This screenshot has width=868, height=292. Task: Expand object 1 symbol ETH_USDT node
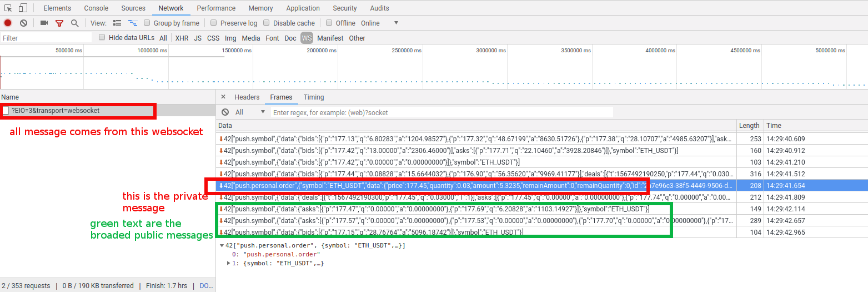[229, 263]
